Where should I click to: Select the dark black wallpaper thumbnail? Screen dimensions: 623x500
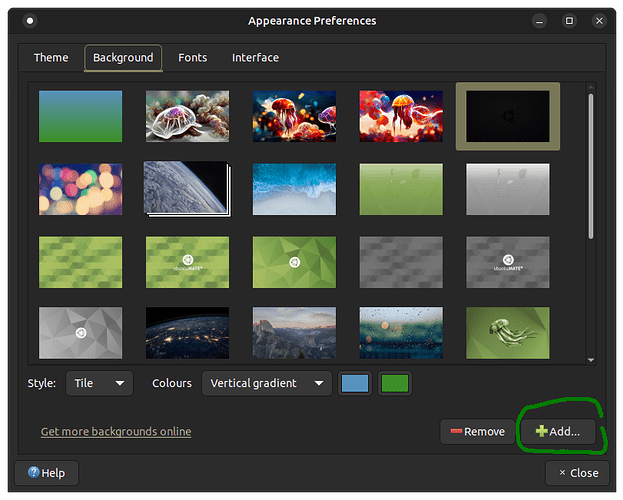click(x=507, y=116)
